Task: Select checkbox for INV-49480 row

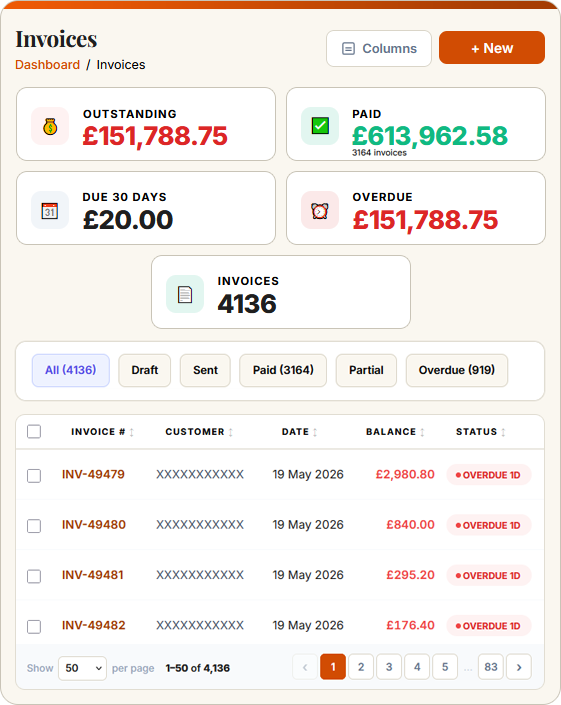Action: pos(34,526)
